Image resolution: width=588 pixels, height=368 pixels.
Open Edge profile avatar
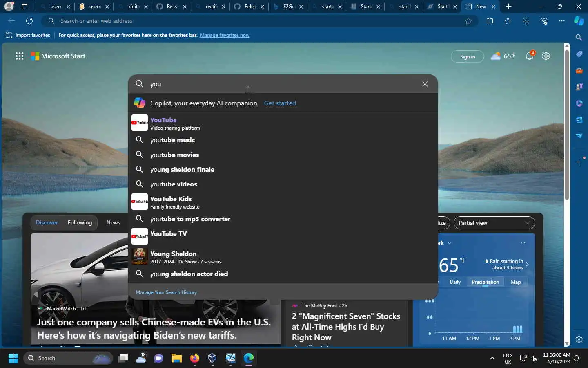coord(9,7)
